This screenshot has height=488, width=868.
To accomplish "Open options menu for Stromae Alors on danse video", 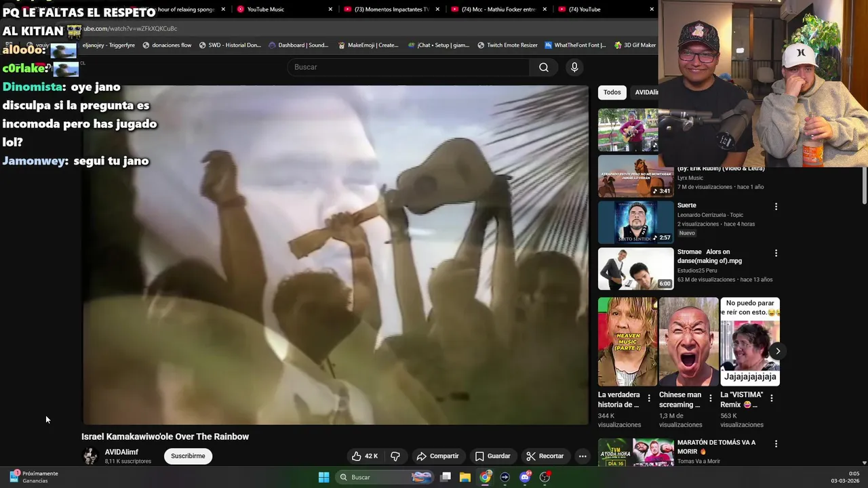I will [776, 253].
